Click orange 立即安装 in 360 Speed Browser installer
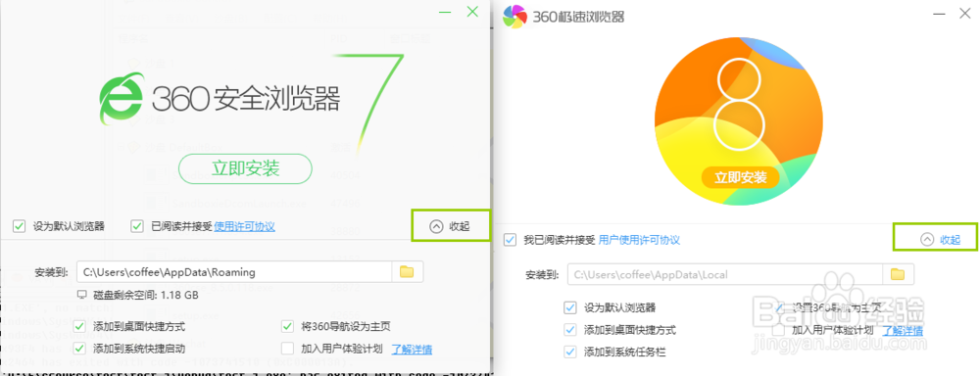This screenshot has width=980, height=376. 741,177
